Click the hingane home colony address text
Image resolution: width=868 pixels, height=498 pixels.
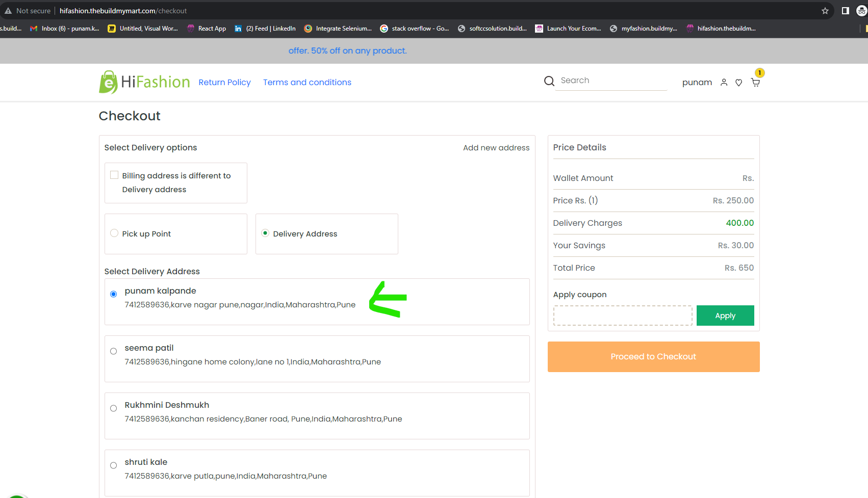point(253,362)
